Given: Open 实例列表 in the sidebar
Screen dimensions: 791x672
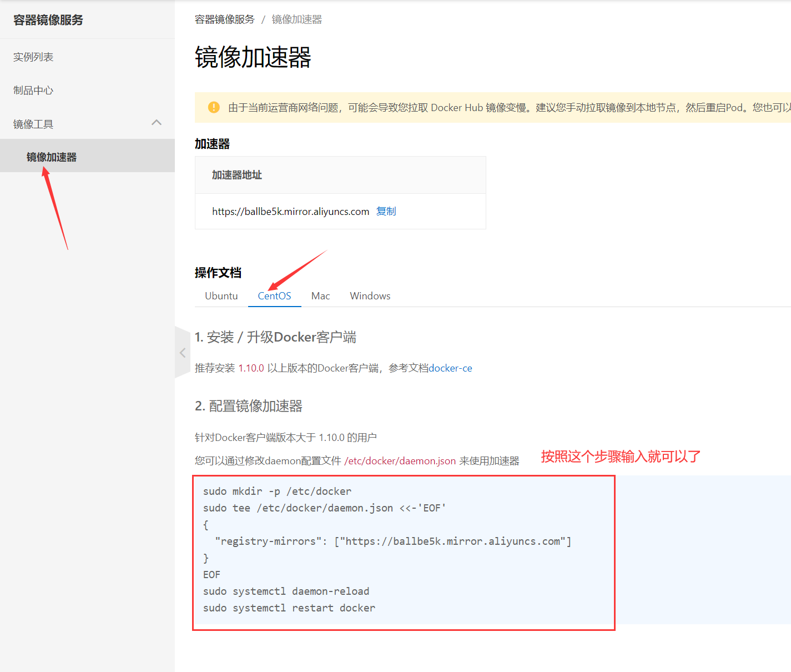Looking at the screenshot, I should coord(33,57).
